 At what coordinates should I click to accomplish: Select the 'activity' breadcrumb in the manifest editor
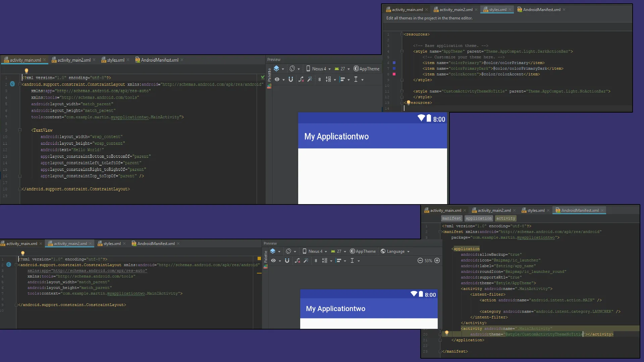click(505, 218)
